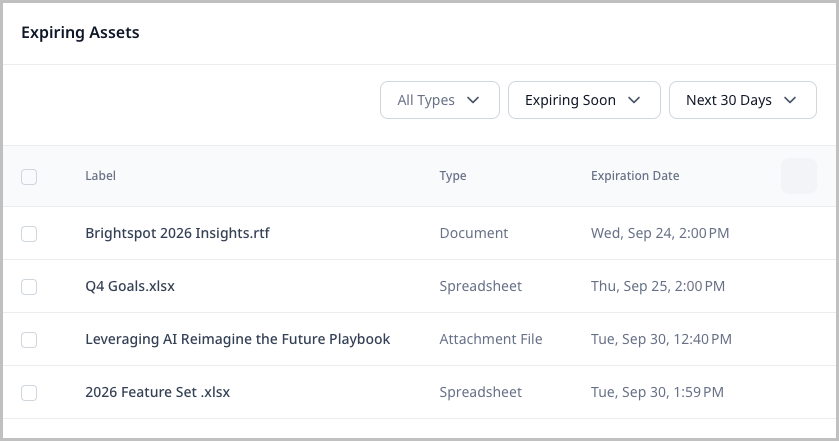Open the 2026 Feature Set .xlsx asset
Screen dimensions: 839x441
tap(157, 392)
